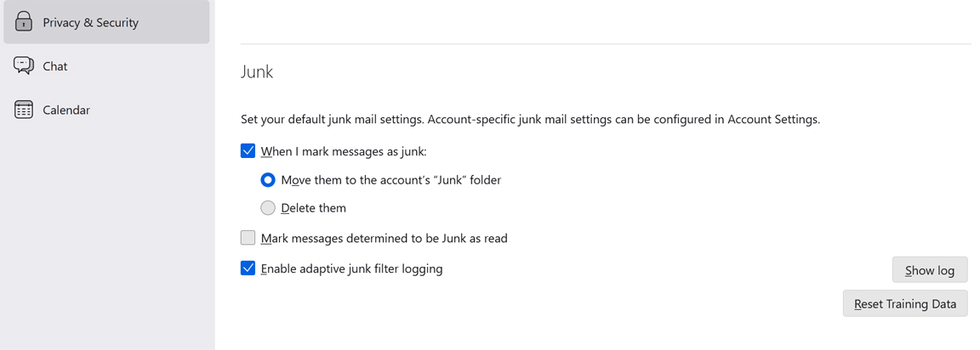Click the Calendar grid icon in sidebar
Screen dimensions: 980x350
pyautogui.click(x=23, y=110)
